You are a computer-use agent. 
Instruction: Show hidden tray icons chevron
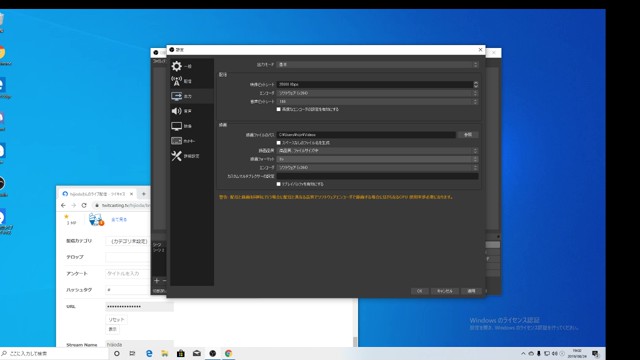click(x=523, y=354)
